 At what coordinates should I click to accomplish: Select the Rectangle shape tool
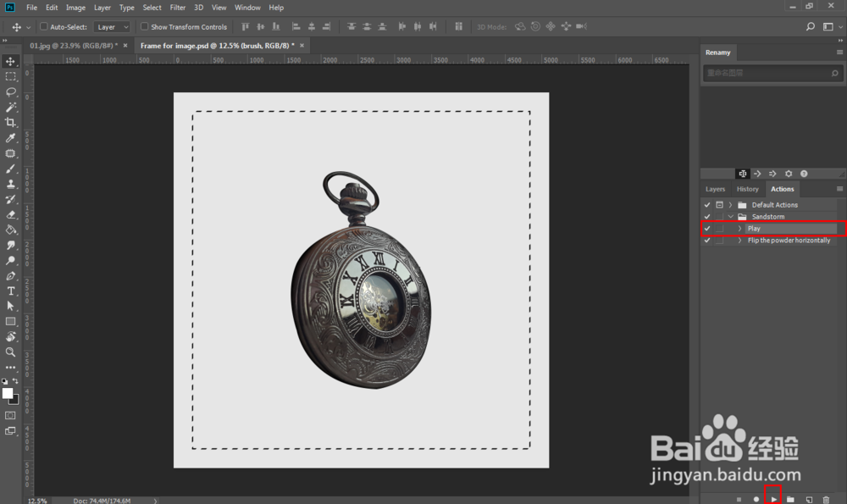(x=10, y=321)
